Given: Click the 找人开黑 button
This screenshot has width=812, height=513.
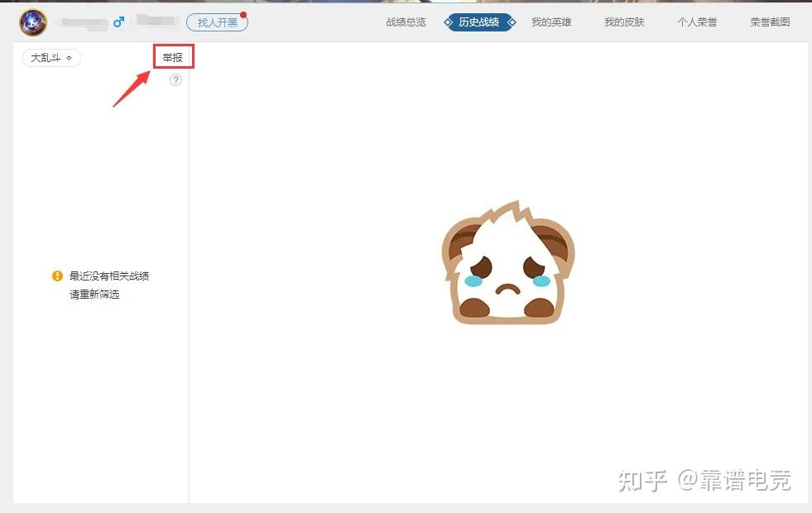Looking at the screenshot, I should pos(217,22).
